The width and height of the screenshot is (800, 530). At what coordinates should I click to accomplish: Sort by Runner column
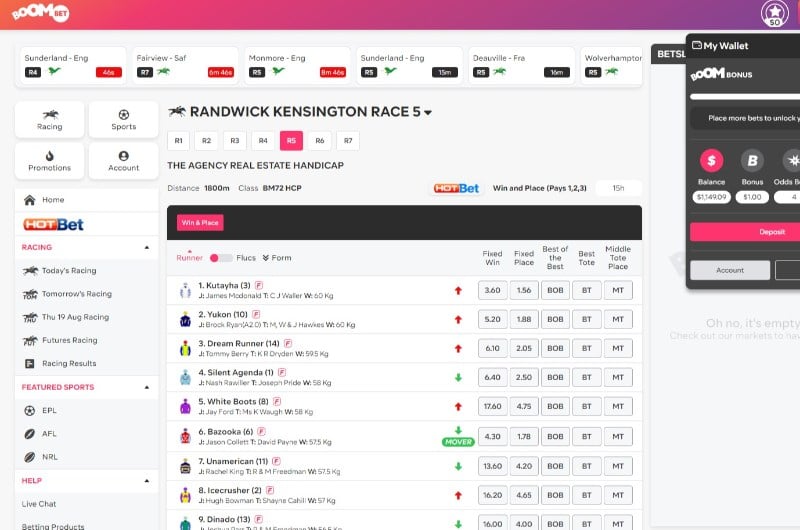pos(189,258)
